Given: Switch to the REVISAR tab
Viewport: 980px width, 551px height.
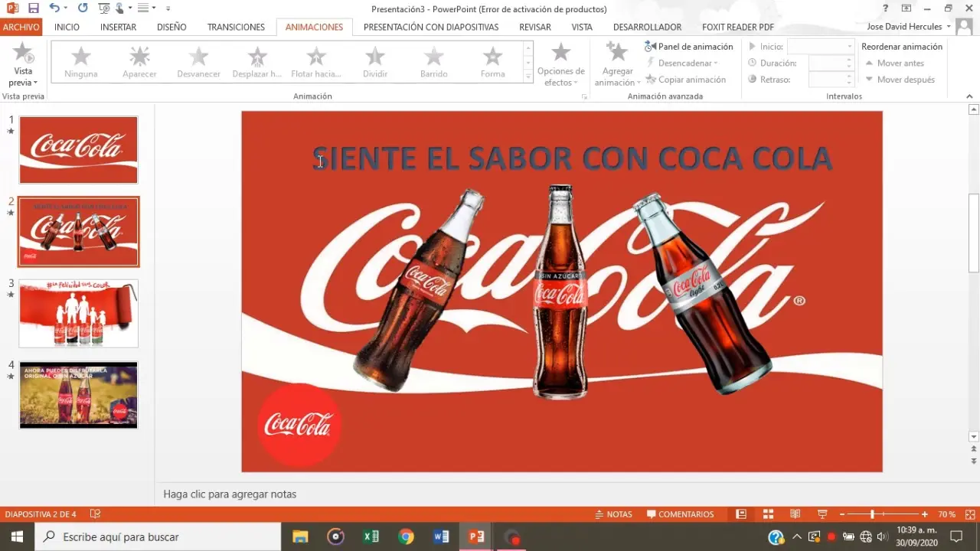Looking at the screenshot, I should click(x=535, y=27).
